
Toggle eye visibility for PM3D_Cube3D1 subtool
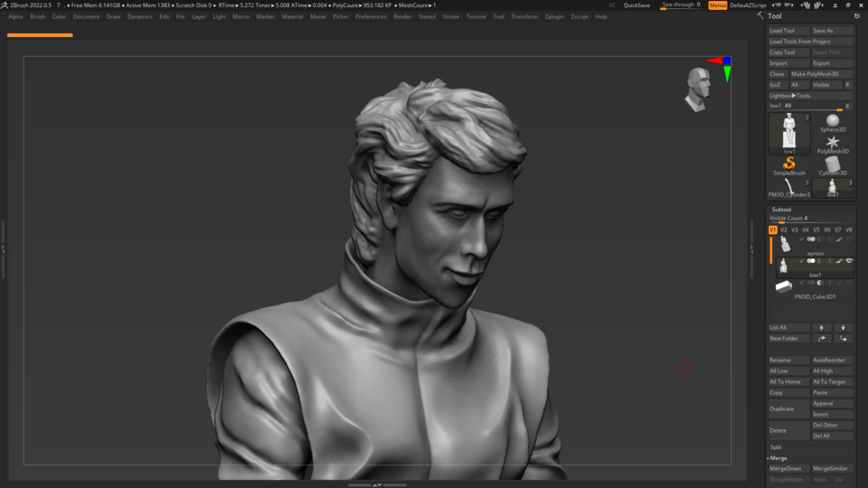click(x=849, y=283)
